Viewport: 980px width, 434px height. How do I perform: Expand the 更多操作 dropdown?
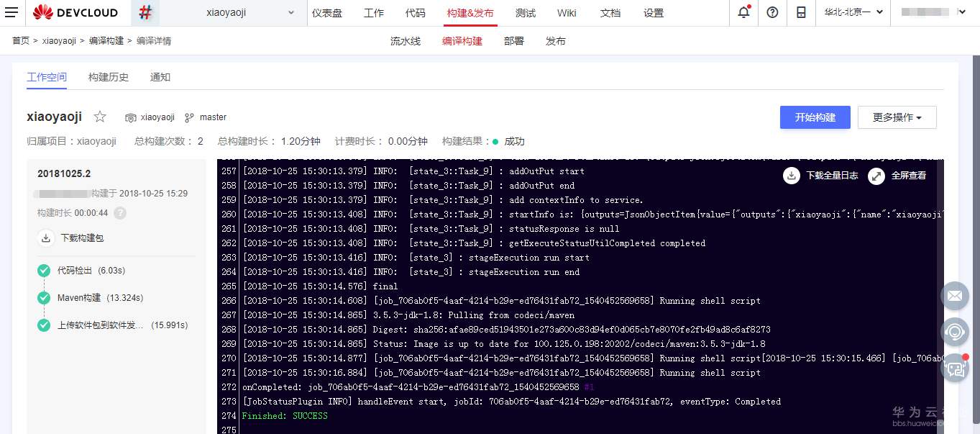point(897,117)
